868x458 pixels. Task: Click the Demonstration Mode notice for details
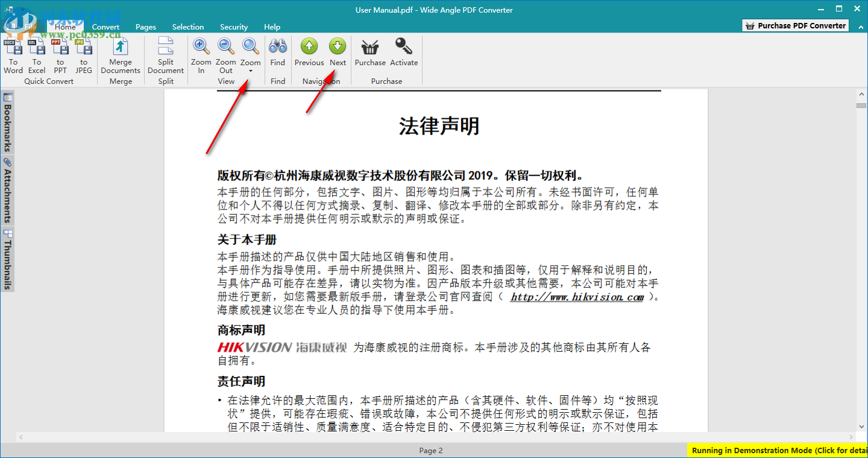point(778,450)
